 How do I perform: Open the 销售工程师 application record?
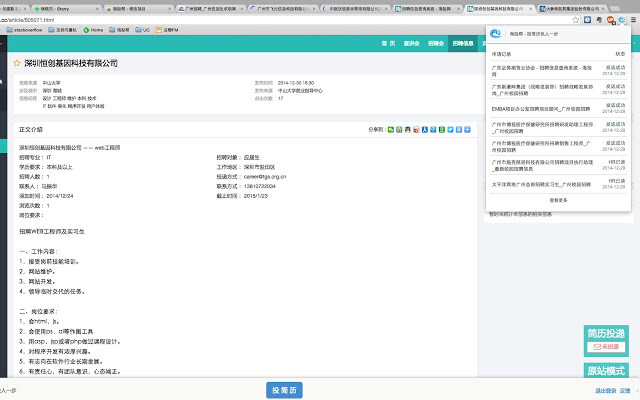click(558, 146)
